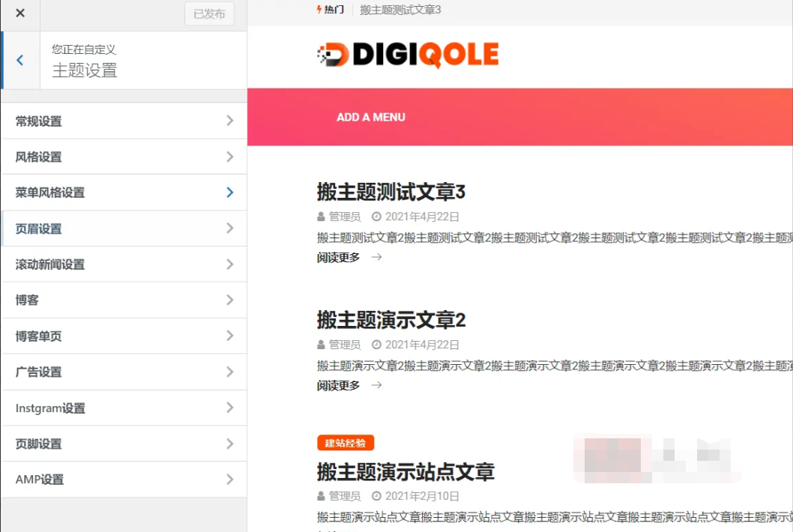This screenshot has width=793, height=532.
Task: Click user icon beside first 管理员
Action: (321, 217)
